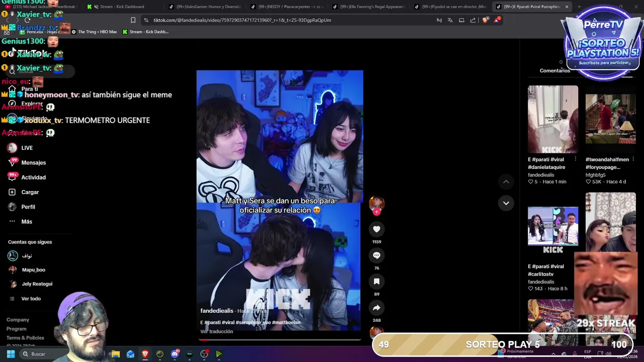Image resolution: width=644 pixels, height=362 pixels.
Task: Bookmark the video with the save icon
Action: pos(376,282)
